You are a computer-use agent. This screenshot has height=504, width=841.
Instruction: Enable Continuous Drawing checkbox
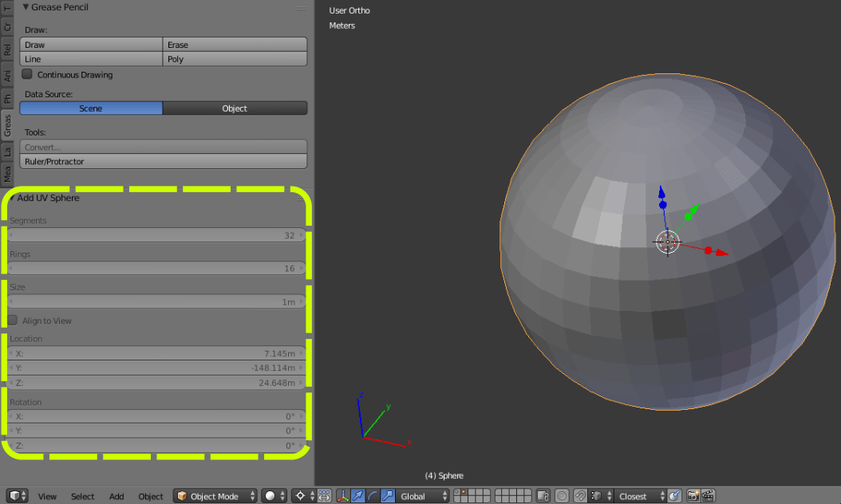point(26,74)
